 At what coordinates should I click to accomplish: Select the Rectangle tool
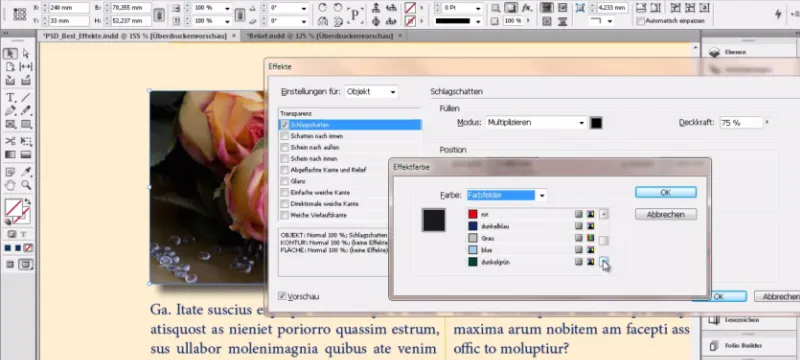(26, 124)
